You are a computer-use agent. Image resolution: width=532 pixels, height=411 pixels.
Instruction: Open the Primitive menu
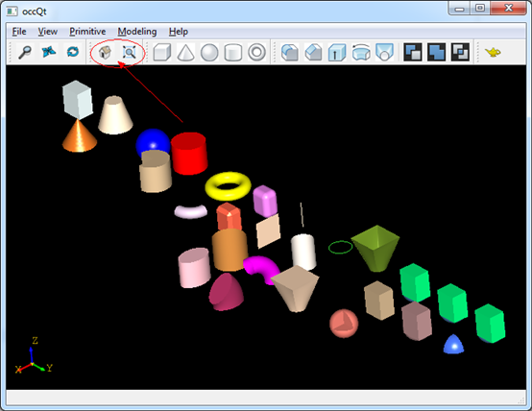pos(87,32)
